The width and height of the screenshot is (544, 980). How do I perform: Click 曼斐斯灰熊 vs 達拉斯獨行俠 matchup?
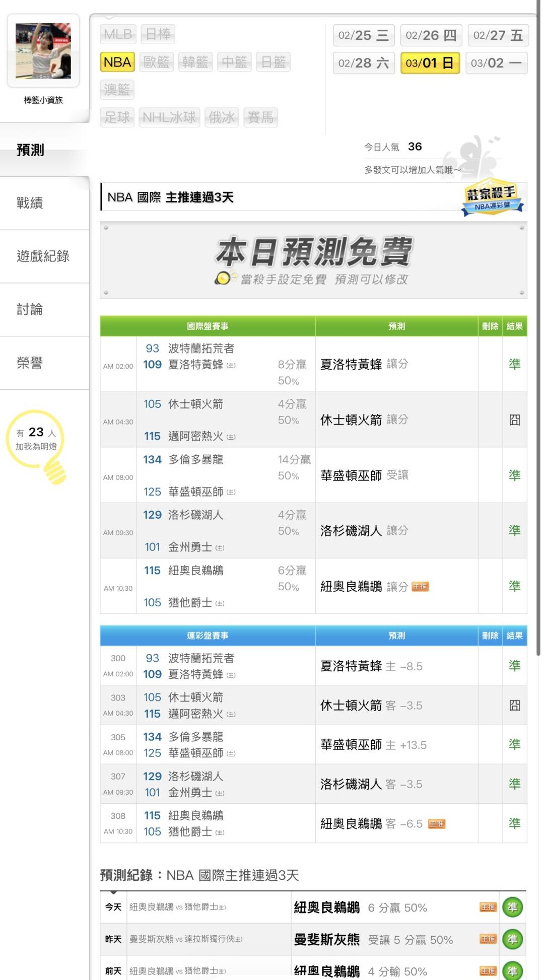click(186, 939)
